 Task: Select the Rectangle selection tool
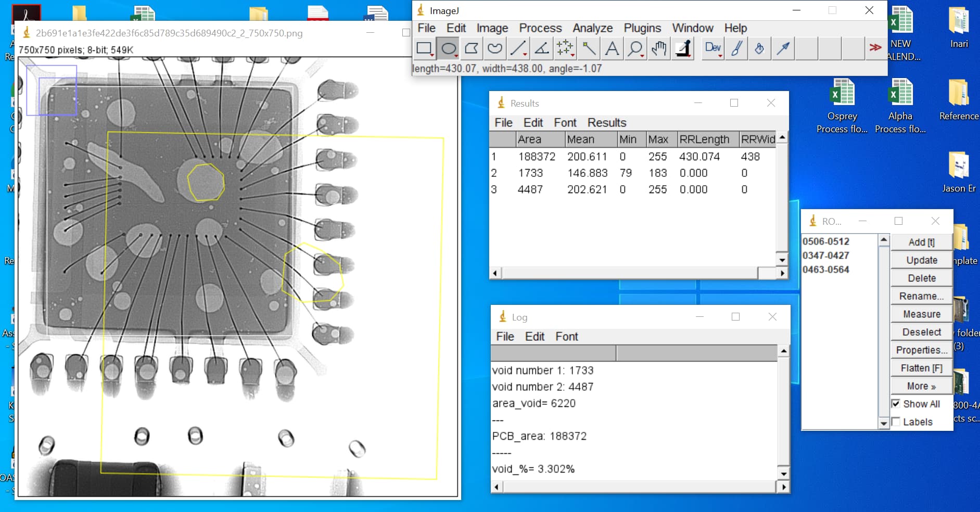pos(423,48)
